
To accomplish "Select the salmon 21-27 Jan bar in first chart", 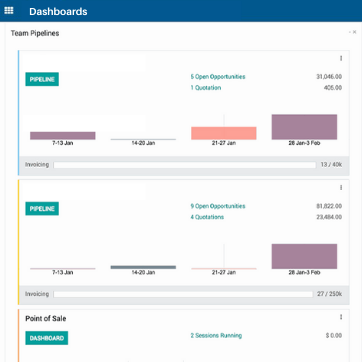I will point(224,133).
